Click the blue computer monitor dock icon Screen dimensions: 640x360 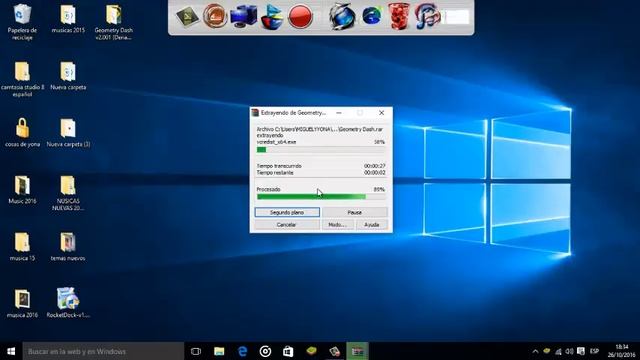click(x=243, y=16)
